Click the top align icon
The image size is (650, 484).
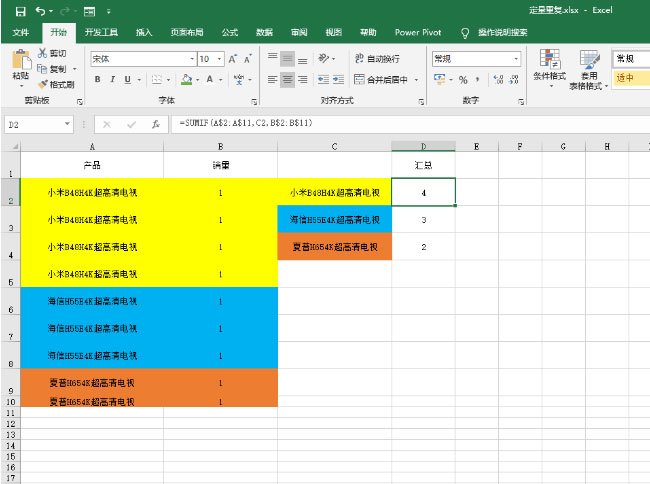[272, 58]
